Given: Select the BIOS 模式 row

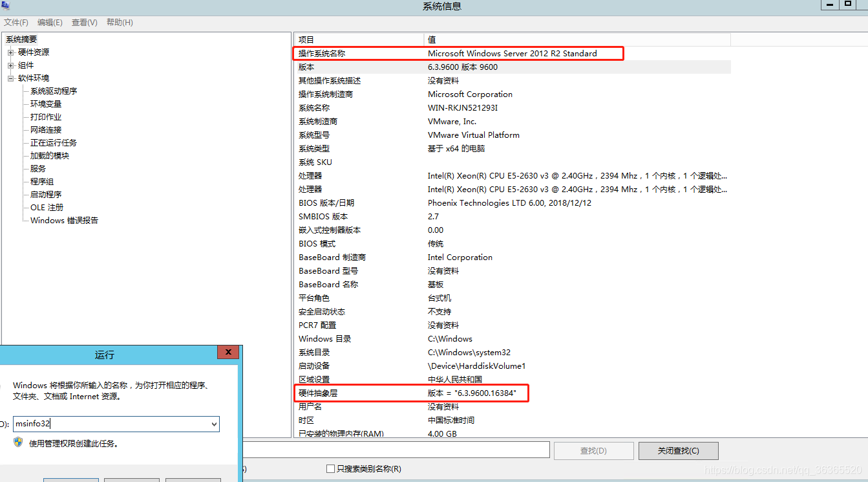Looking at the screenshot, I should (x=513, y=244).
